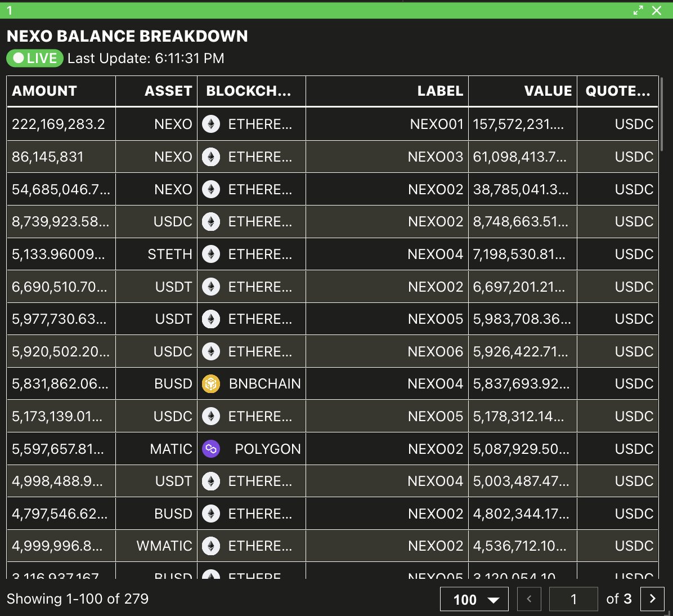673x616 pixels.
Task: Click the Ethereum icon in the NEXO01 row
Action: [x=211, y=124]
